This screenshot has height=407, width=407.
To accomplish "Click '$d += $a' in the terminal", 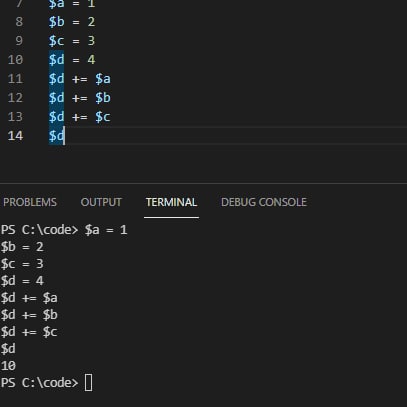I will (29, 298).
